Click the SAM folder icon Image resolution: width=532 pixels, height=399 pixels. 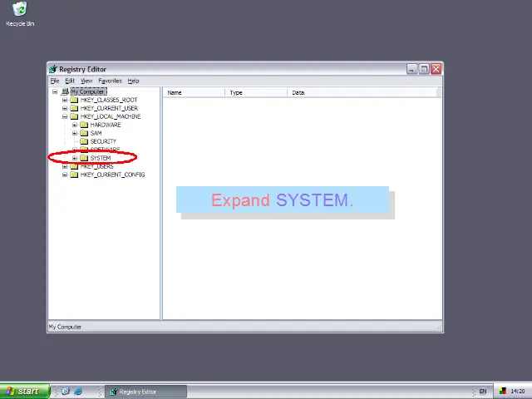point(84,133)
